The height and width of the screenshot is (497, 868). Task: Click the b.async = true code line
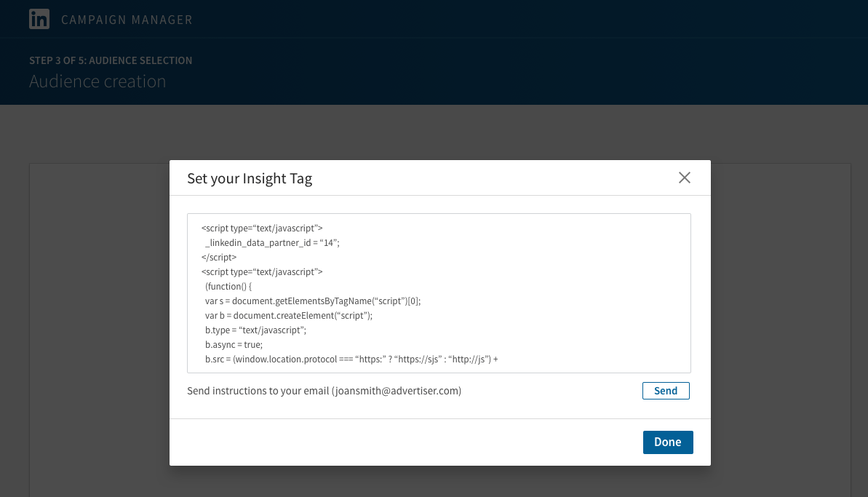(x=234, y=344)
